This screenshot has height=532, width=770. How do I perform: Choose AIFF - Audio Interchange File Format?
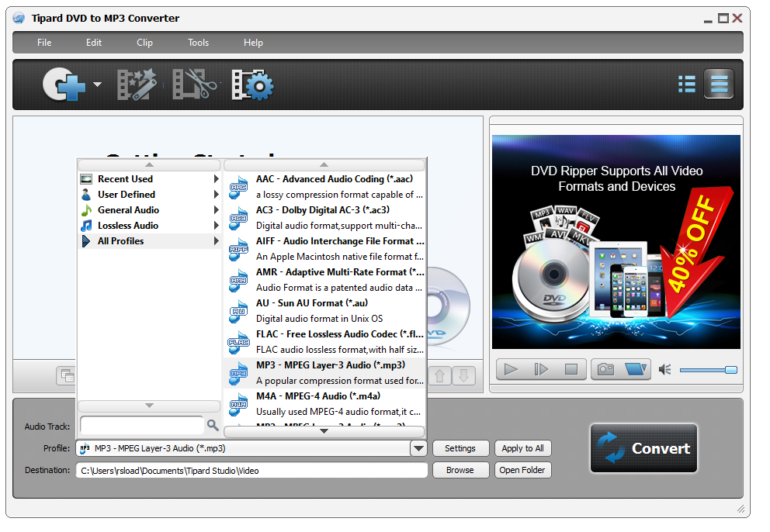pyautogui.click(x=324, y=249)
